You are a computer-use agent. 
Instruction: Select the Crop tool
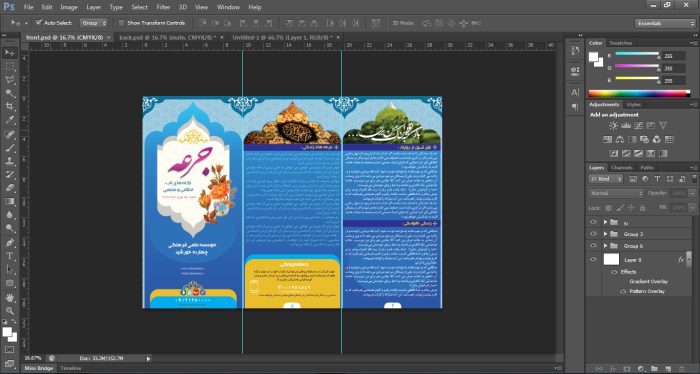click(x=9, y=107)
